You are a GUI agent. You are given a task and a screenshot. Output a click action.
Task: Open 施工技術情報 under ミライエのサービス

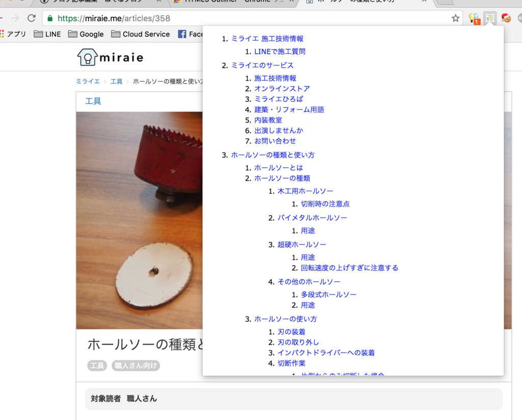tap(275, 78)
